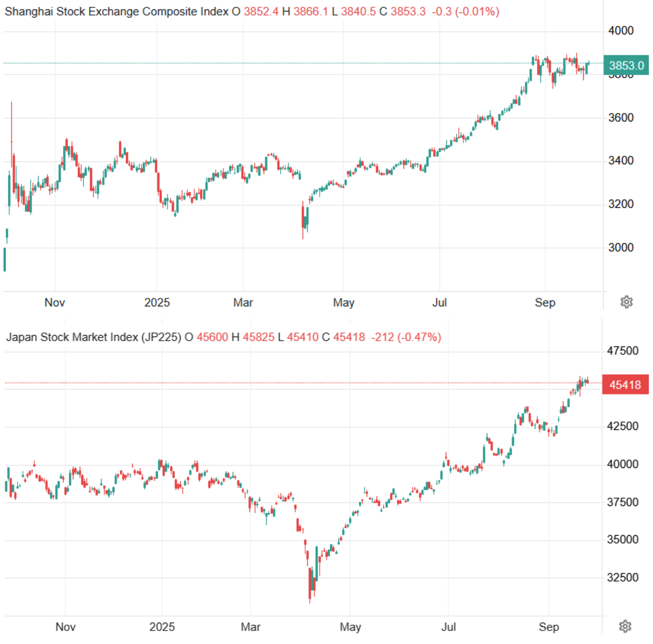The width and height of the screenshot is (653, 644).
Task: Click the 2025 label on the Shanghai time axis
Action: coord(157,303)
